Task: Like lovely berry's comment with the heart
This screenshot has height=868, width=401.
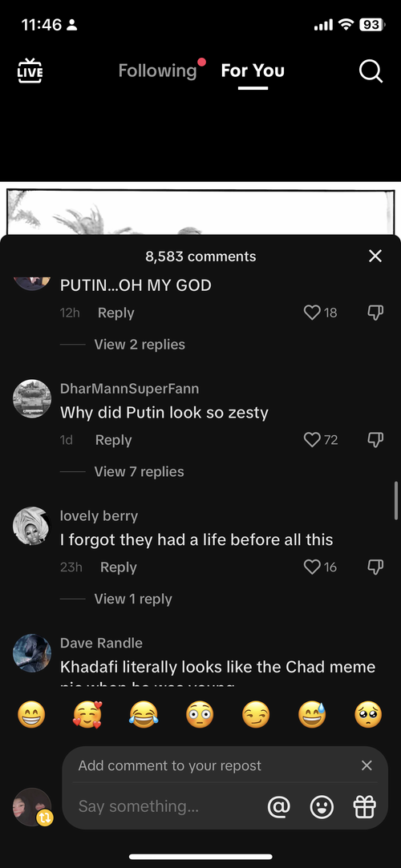Action: (313, 567)
